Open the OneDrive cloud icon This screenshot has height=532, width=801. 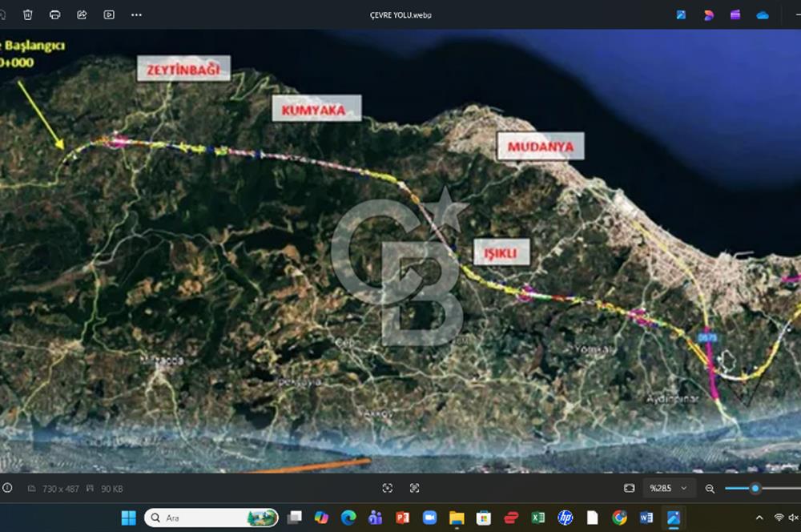tap(763, 15)
